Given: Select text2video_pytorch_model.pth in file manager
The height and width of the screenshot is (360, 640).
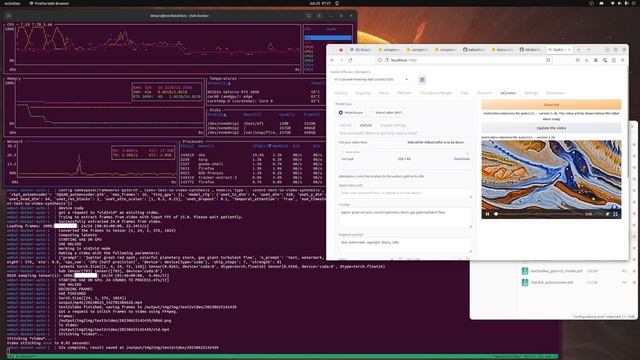Looking at the screenshot, I should pyautogui.click(x=556, y=271).
